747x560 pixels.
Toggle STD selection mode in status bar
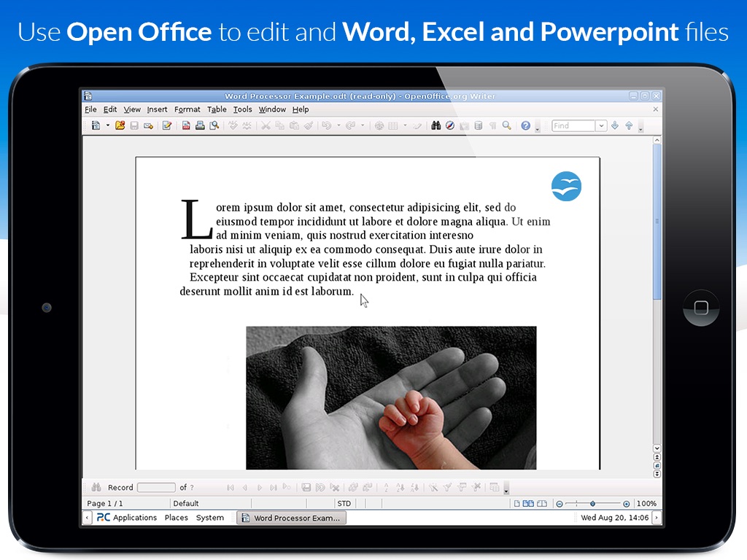344,503
